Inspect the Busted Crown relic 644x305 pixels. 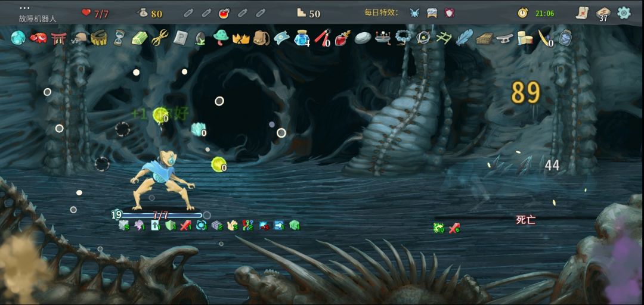(x=241, y=39)
